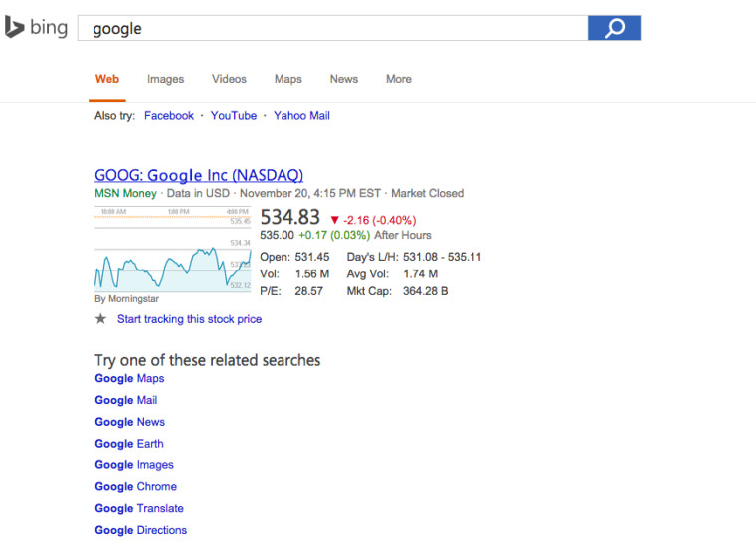Click the star icon for stock tracking

tap(100, 318)
